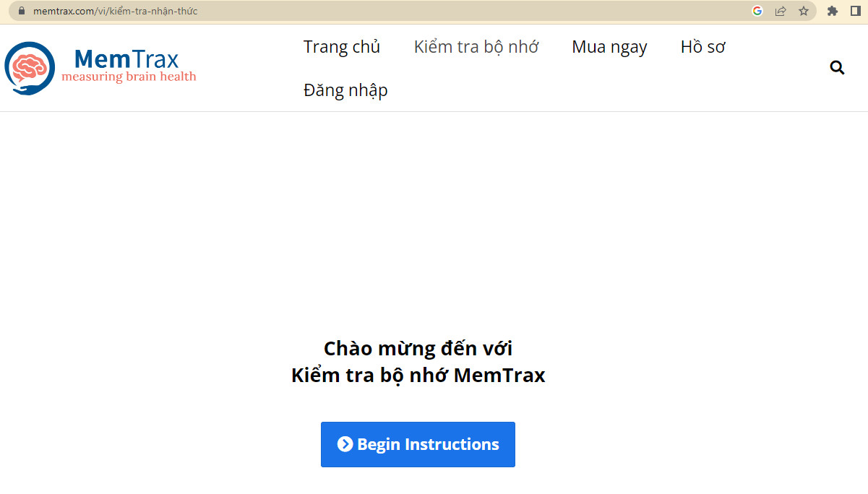Bookmark this page with star icon
Viewport: 868px width, 494px height.
point(804,11)
